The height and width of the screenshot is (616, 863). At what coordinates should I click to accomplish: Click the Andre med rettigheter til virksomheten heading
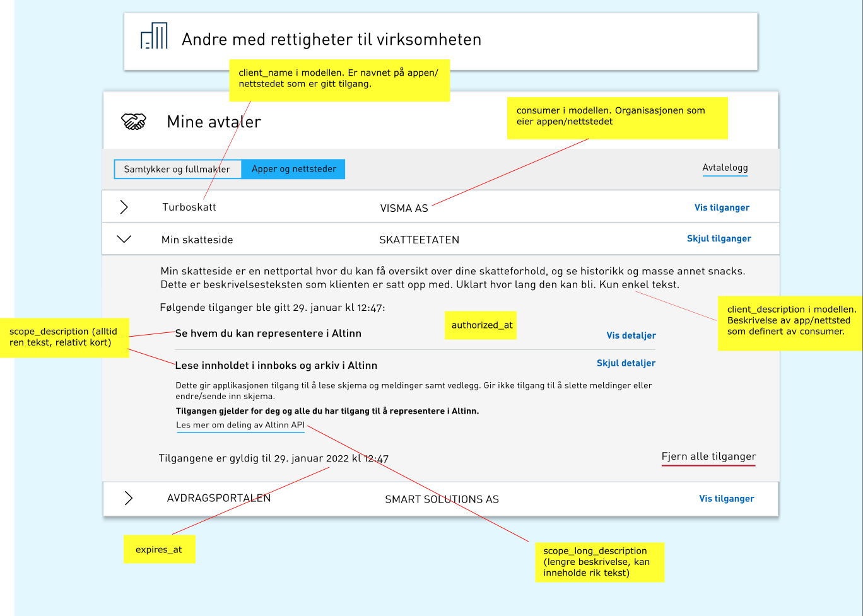(x=331, y=40)
